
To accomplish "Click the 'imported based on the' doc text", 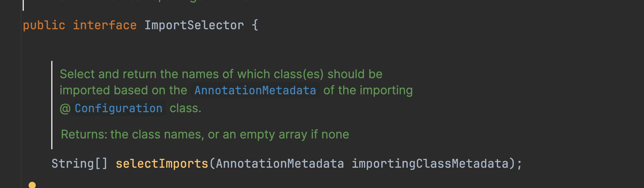I will tap(123, 90).
